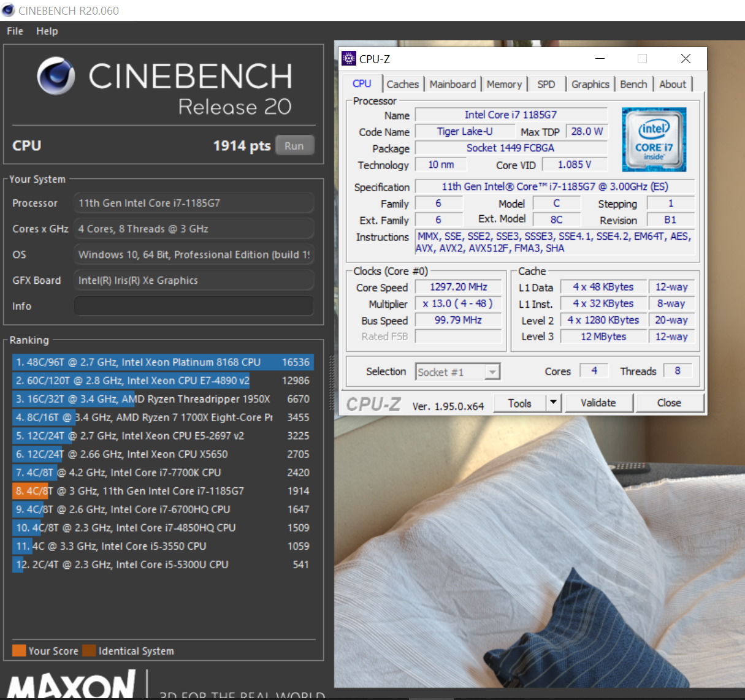Select the Core i7-7700K ranking row

click(162, 473)
